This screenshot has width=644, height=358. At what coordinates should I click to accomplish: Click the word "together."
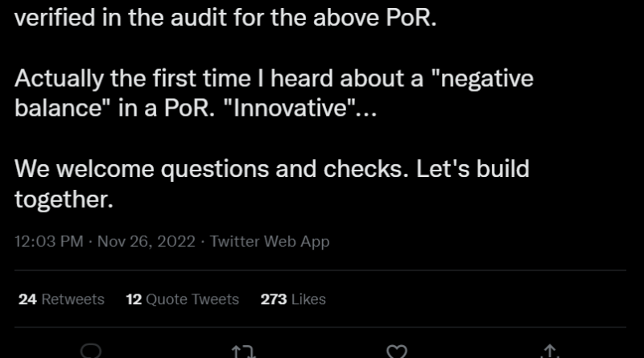click(64, 199)
